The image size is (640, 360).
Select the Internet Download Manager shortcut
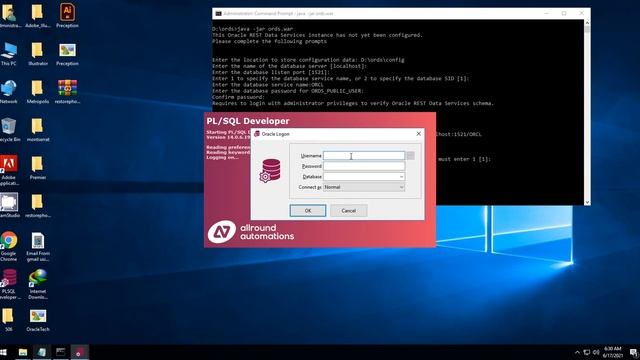click(x=38, y=284)
